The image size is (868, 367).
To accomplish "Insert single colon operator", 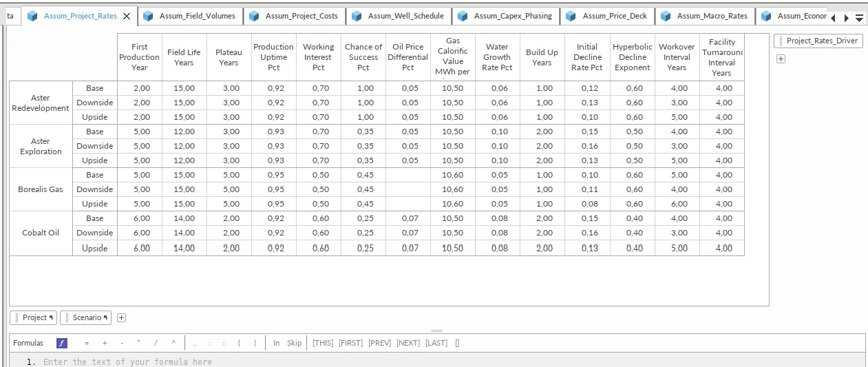I will click(x=209, y=343).
